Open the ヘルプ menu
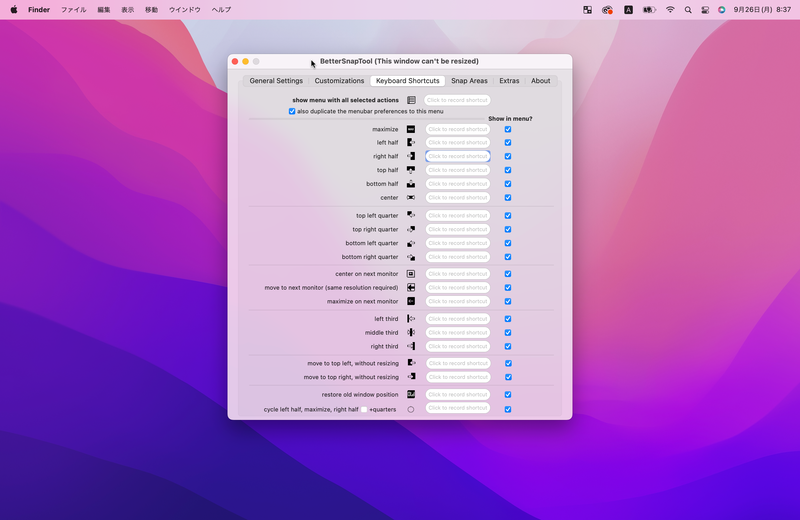 [221, 10]
